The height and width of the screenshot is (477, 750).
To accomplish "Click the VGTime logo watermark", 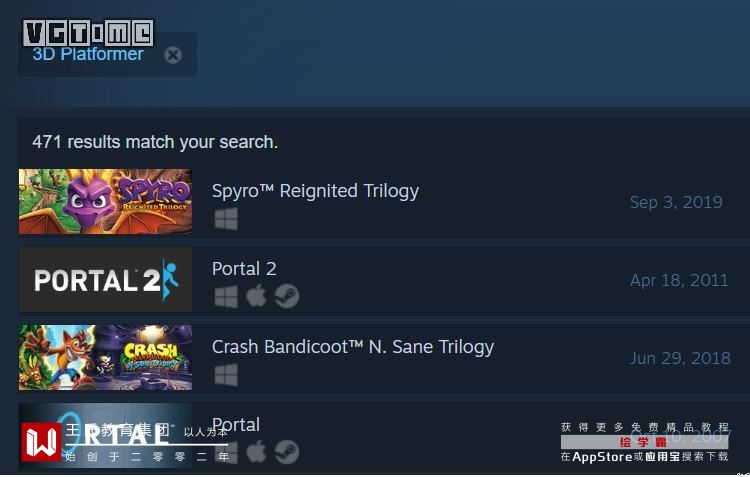I will point(88,33).
